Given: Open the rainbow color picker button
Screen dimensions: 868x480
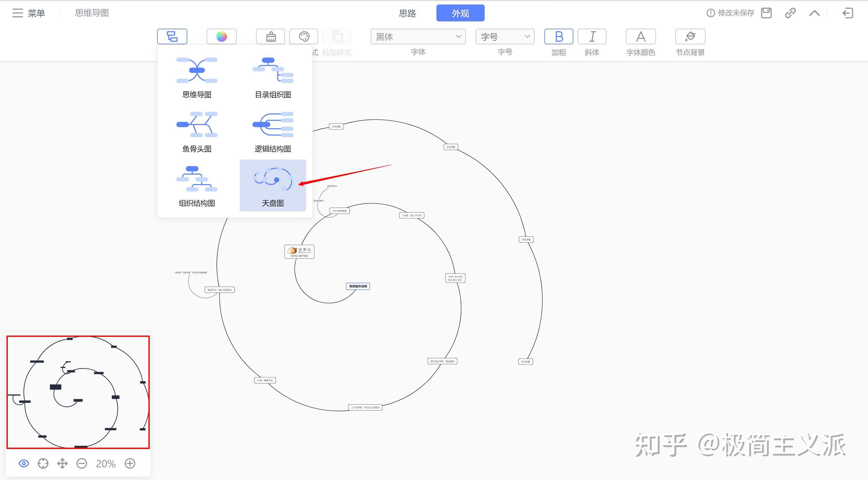Looking at the screenshot, I should click(221, 36).
